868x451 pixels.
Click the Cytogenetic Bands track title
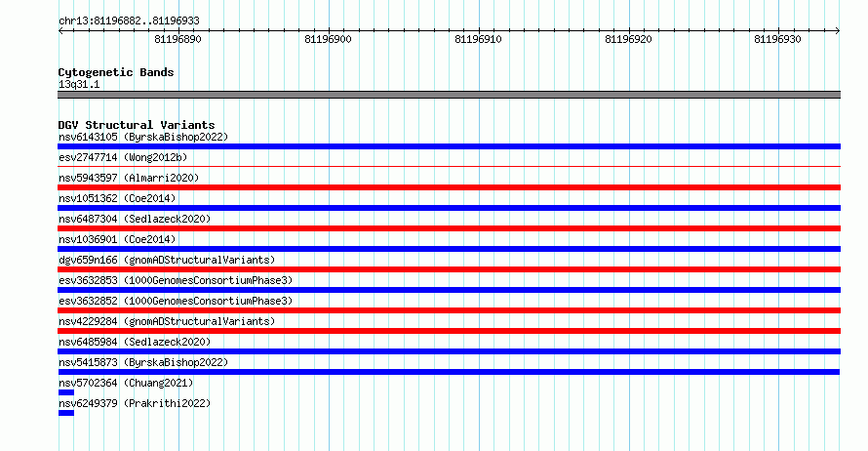coord(116,72)
